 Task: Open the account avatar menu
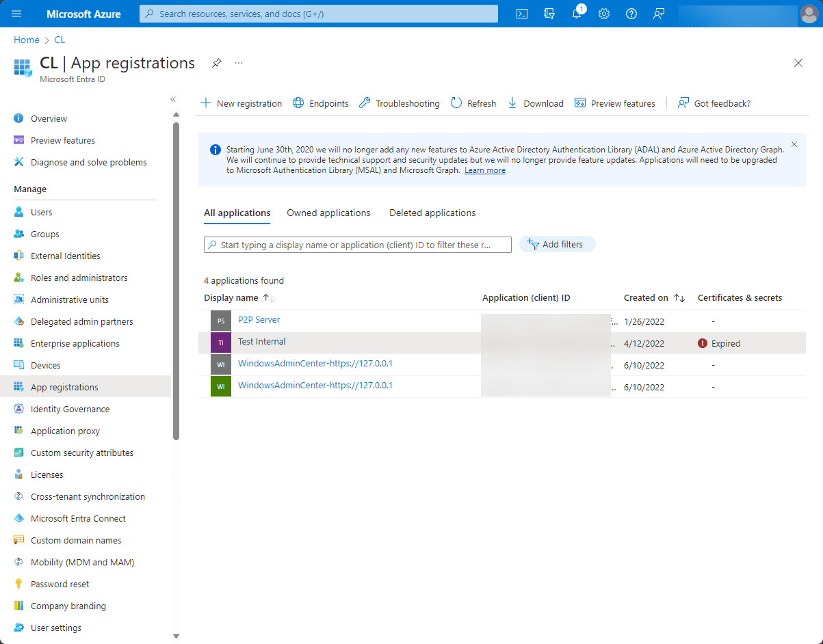(808, 14)
